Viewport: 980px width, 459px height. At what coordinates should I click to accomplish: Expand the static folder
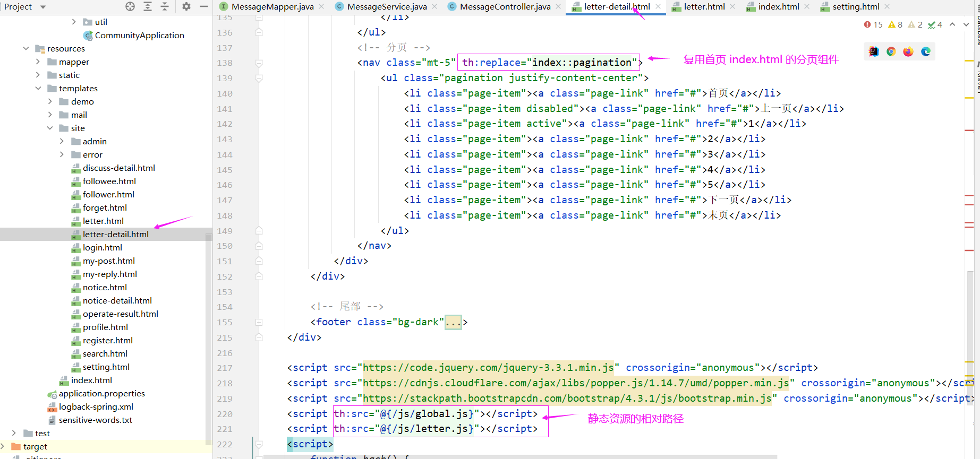click(38, 75)
